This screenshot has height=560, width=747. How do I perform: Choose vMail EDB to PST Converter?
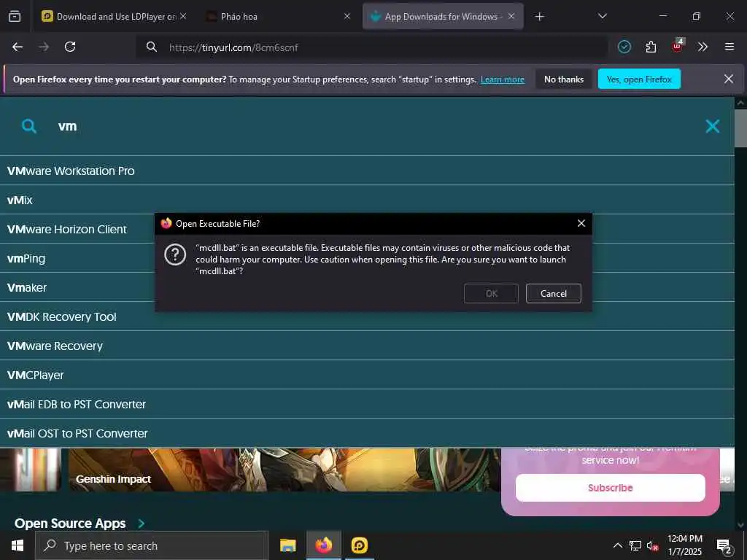click(x=367, y=404)
